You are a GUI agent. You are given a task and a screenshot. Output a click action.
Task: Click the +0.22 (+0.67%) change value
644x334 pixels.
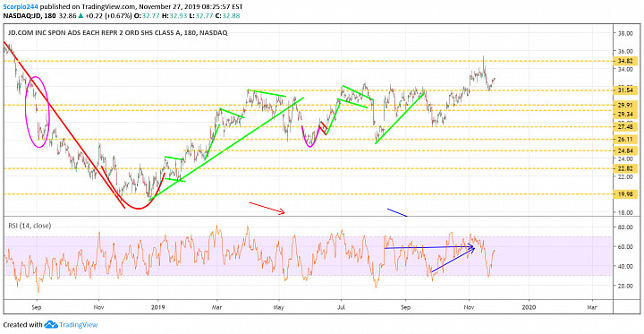[108, 16]
